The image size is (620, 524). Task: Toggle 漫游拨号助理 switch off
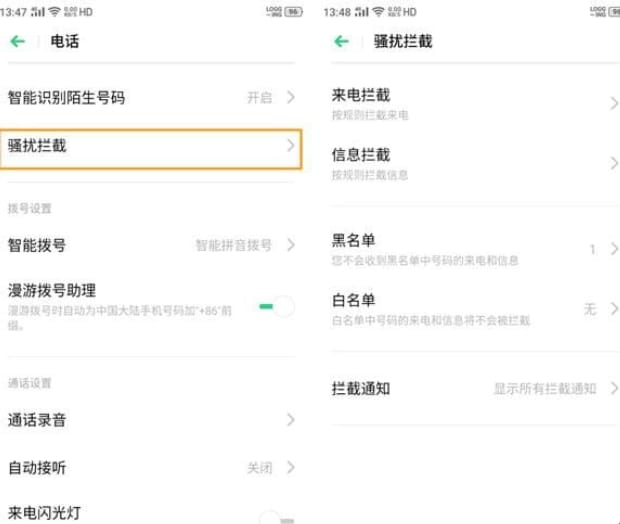pyautogui.click(x=275, y=305)
